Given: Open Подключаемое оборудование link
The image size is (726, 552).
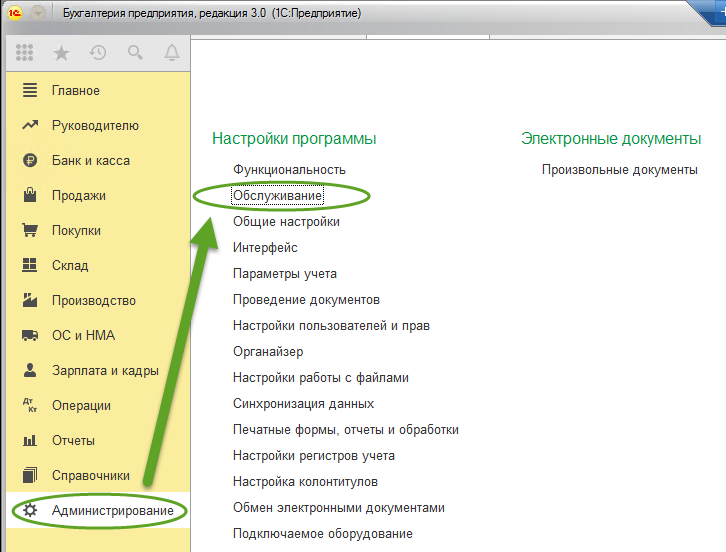Looking at the screenshot, I should [x=323, y=533].
